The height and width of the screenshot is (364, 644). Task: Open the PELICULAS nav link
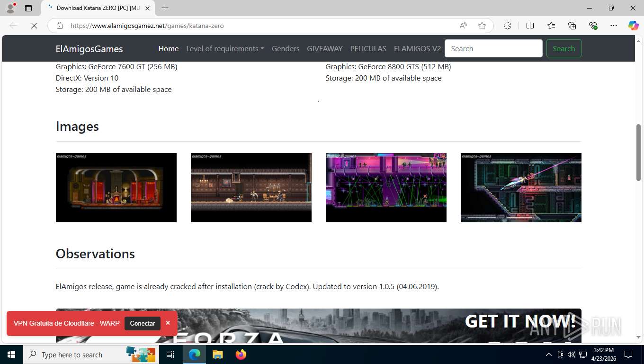(x=368, y=48)
